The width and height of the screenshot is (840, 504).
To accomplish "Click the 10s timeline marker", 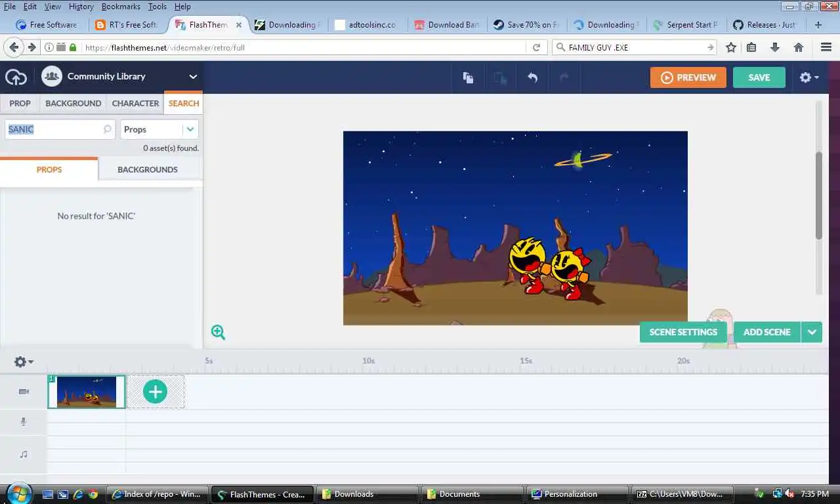I will pyautogui.click(x=369, y=360).
